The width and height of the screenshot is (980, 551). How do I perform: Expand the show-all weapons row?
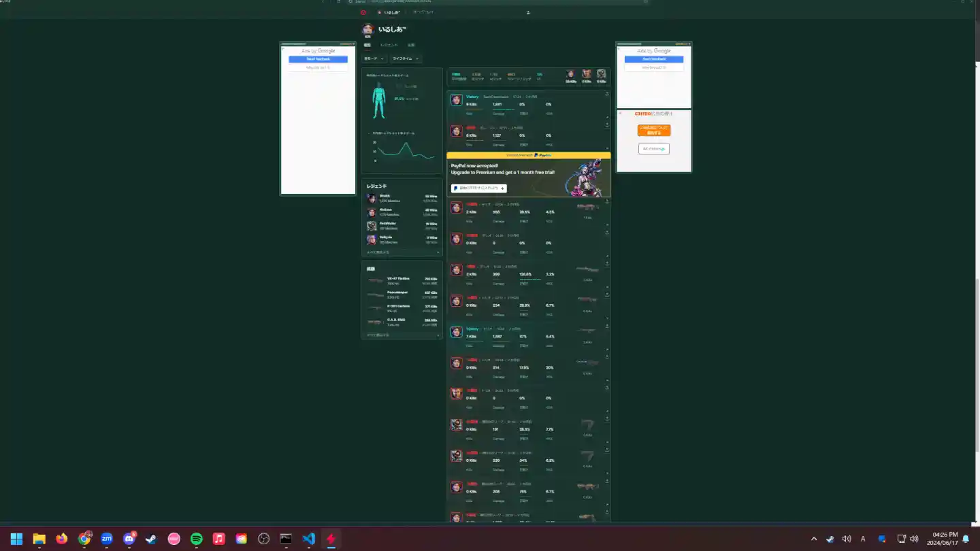pyautogui.click(x=402, y=335)
